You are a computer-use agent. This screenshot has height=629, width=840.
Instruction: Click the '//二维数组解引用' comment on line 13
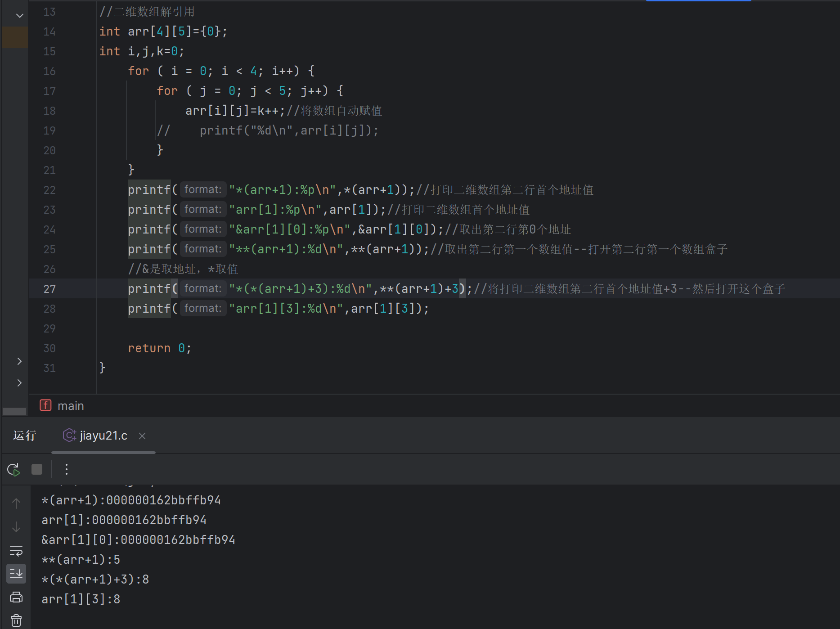point(147,12)
